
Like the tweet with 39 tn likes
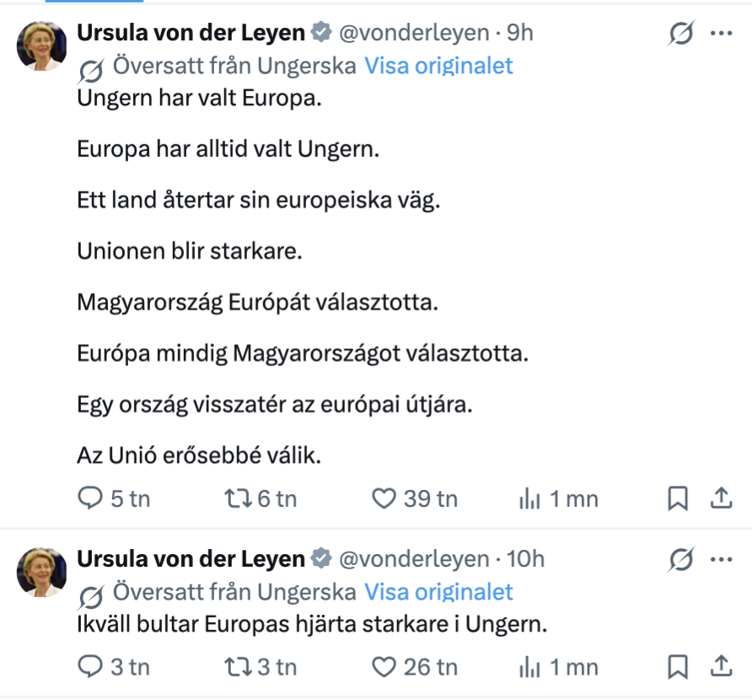point(384,498)
